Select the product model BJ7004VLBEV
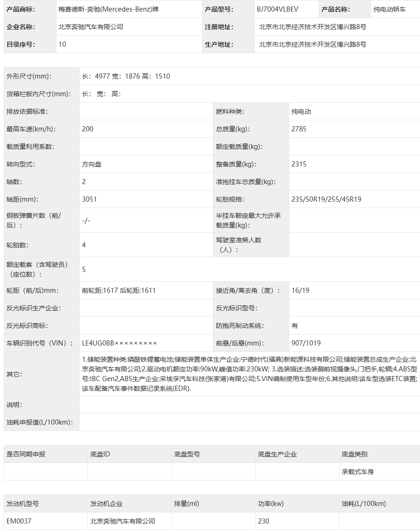Viewport: 420px width, 530px height. point(278,9)
